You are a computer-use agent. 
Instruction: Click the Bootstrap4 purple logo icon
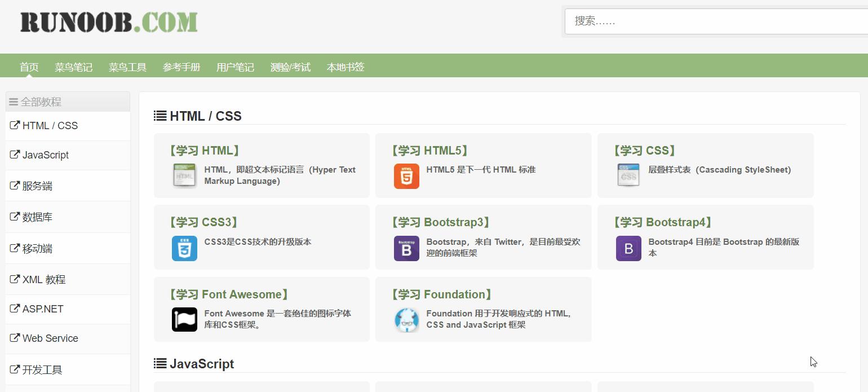point(628,248)
